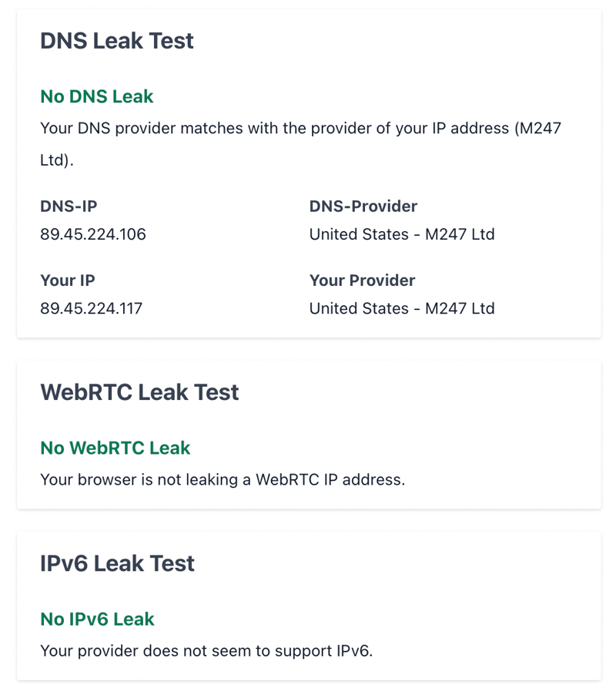Select United States - M247 Ltd under DNS-Provider
The width and height of the screenshot is (616, 695).
tap(402, 234)
